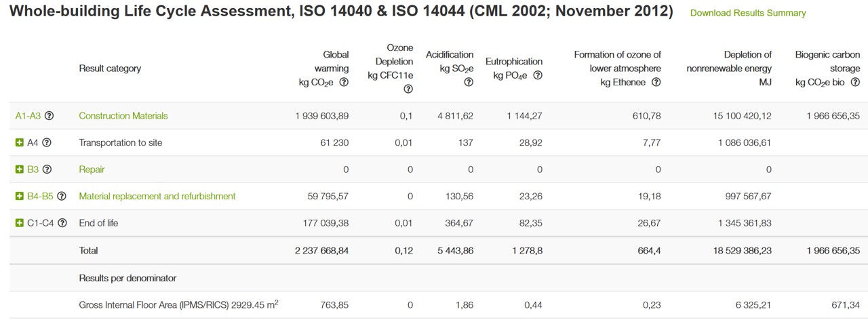Show help for Eutrophication column
Viewport: 868px width, 320px height.
538,75
